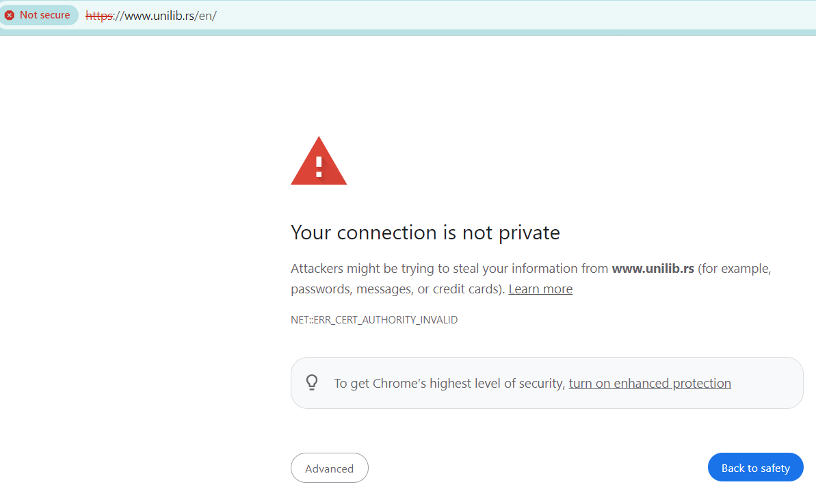Select the www.unilib.rs domain in address bar
Screen dimensions: 816x504
160,16
